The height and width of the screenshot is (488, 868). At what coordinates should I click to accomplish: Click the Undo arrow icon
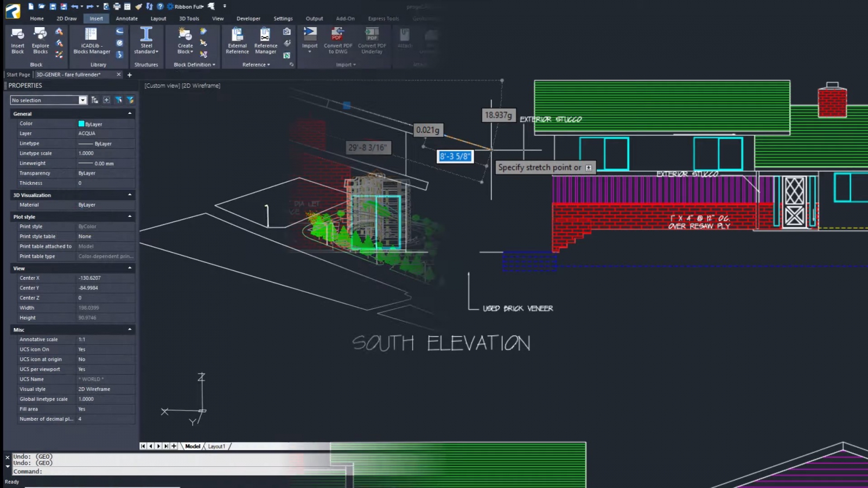point(74,7)
